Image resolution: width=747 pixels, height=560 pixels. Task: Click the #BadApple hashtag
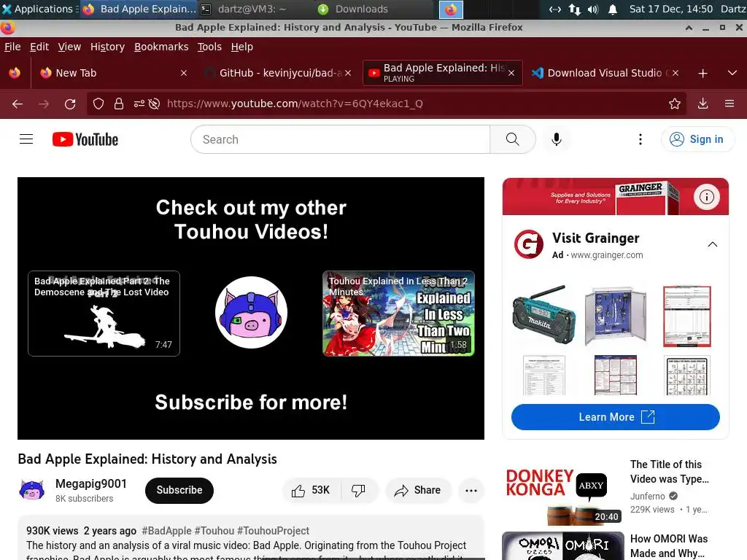click(x=167, y=531)
